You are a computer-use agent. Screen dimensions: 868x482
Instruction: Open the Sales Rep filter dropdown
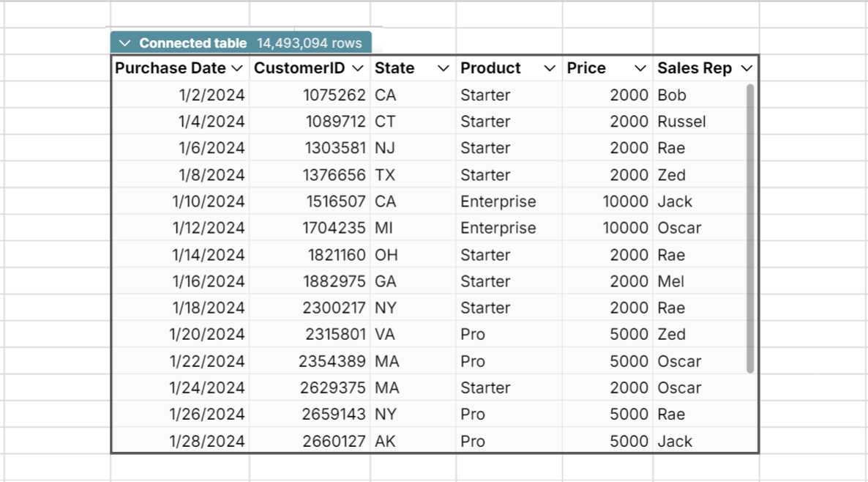coord(746,67)
